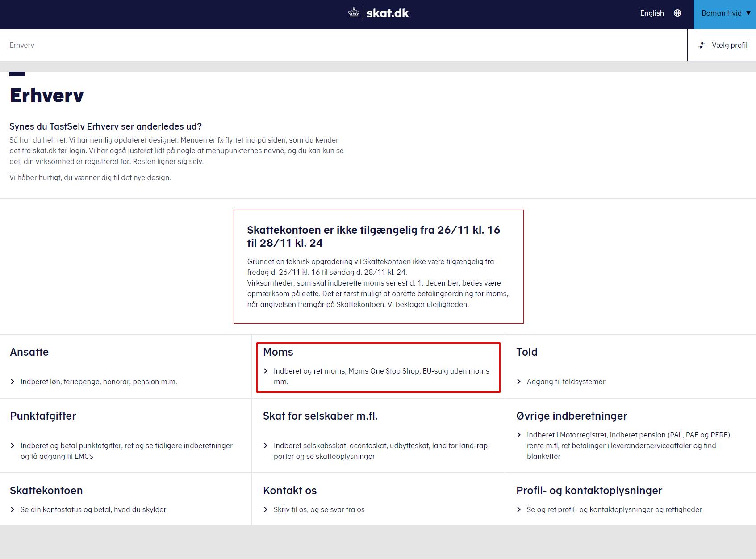Screen dimensions: 756x559
Task: Click chevron before Se din kontostatus
Action: (x=13, y=509)
